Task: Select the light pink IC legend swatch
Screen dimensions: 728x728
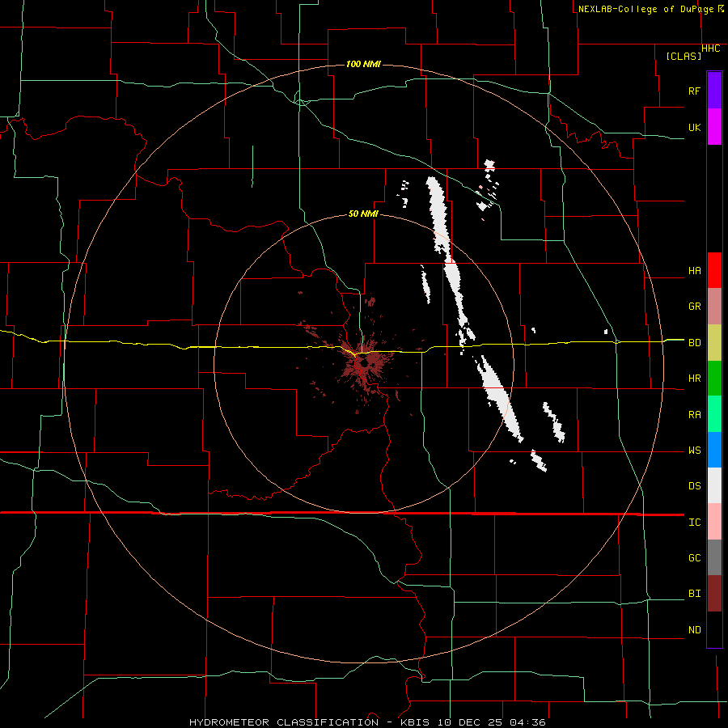Action: 714,522
